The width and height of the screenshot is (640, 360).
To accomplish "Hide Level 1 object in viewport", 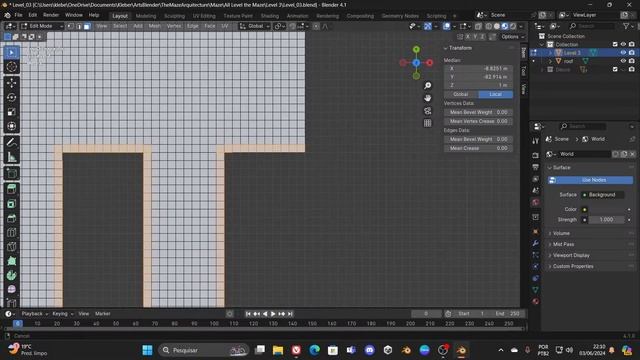I will 623,53.
